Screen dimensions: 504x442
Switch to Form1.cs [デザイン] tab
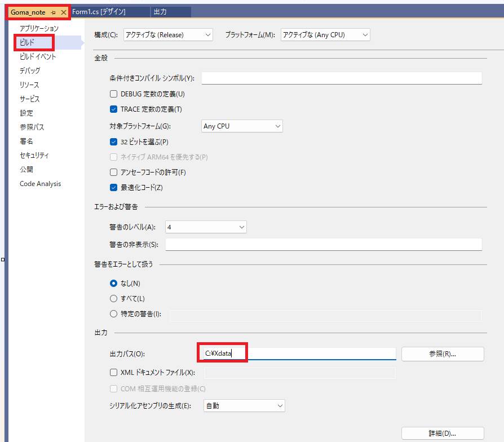point(99,12)
